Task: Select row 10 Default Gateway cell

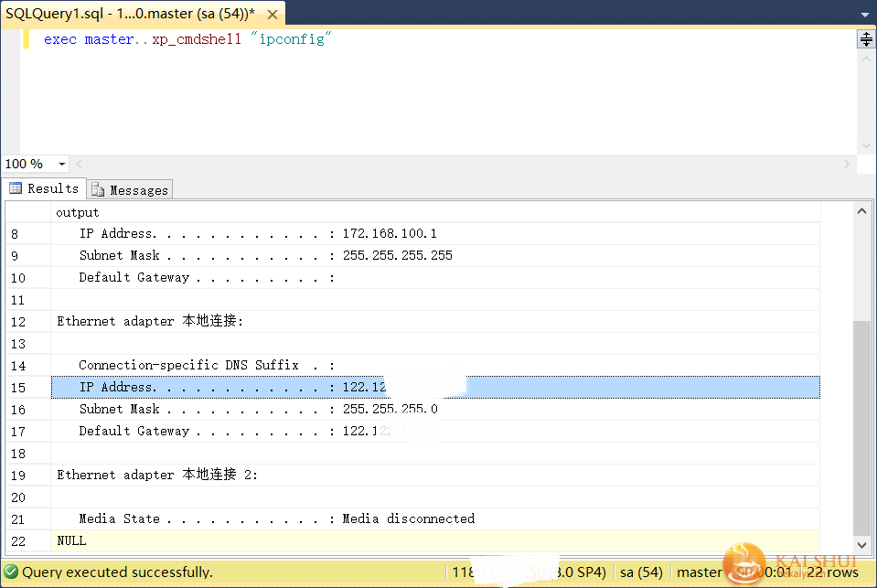Action: 435,277
